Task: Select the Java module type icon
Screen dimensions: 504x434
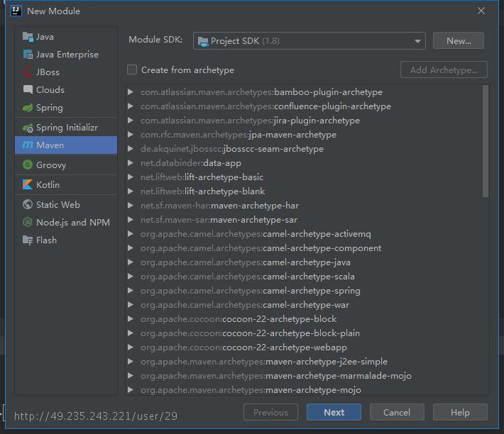Action: 28,37
